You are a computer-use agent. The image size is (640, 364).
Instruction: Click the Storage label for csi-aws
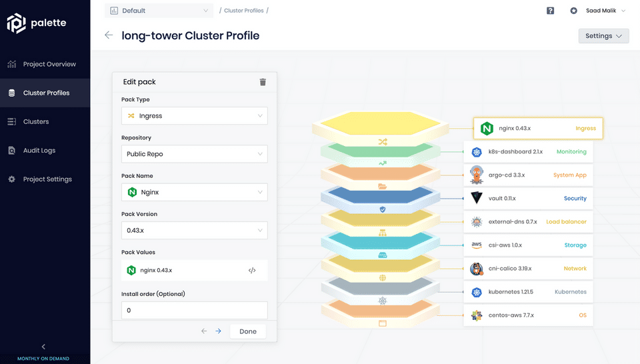coord(575,245)
